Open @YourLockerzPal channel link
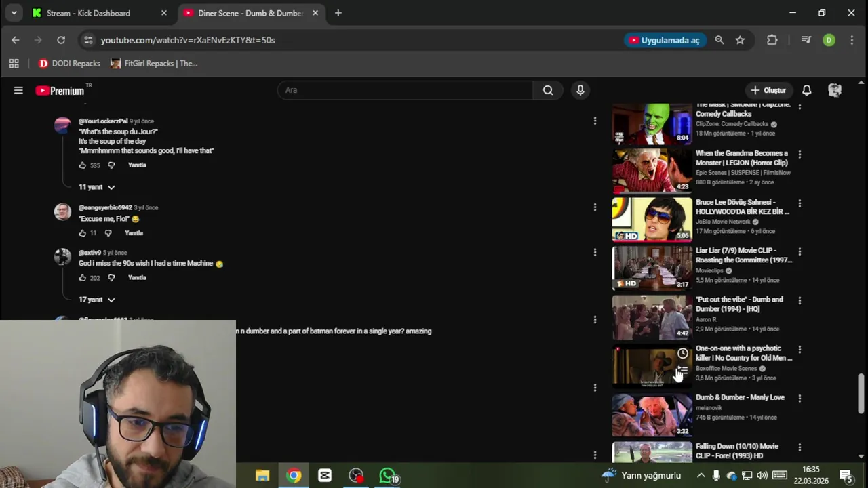This screenshot has height=488, width=868. click(x=103, y=121)
